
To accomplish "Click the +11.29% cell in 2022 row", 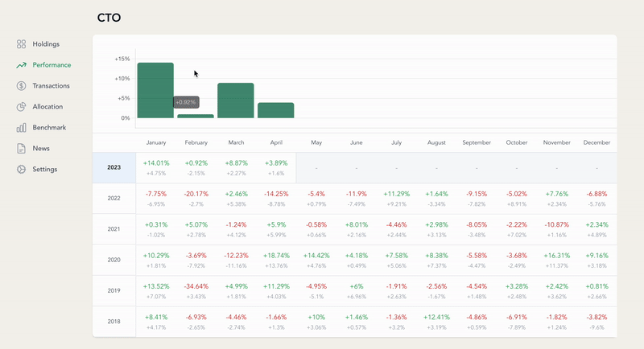I will click(396, 194).
